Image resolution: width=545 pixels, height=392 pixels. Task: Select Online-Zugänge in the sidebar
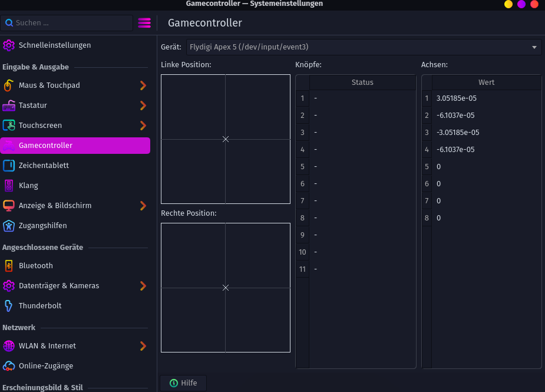click(46, 366)
